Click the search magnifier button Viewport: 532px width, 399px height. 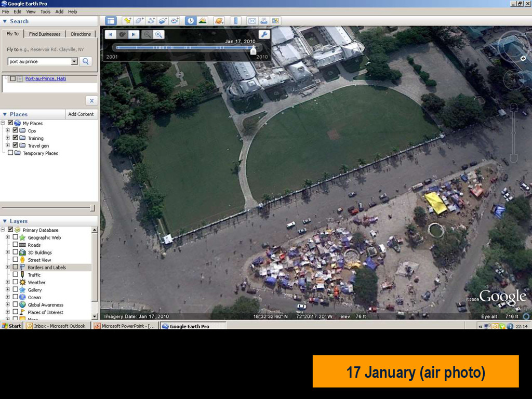tap(86, 61)
